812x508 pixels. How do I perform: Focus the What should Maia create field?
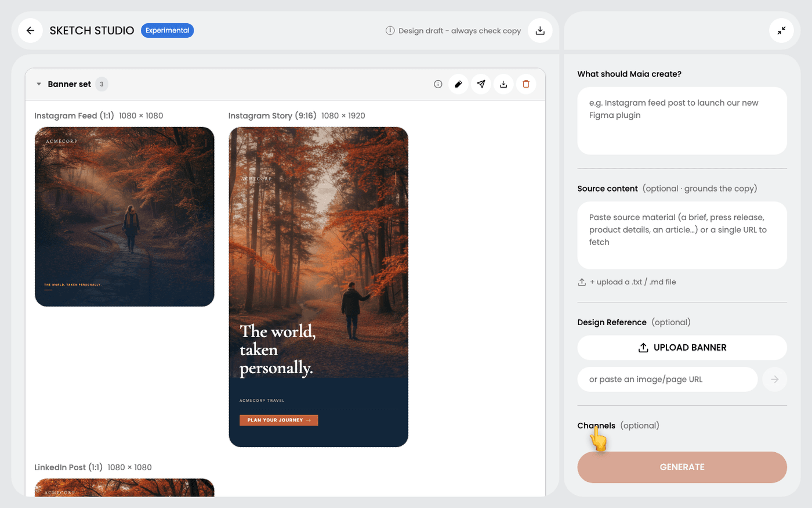coord(682,121)
